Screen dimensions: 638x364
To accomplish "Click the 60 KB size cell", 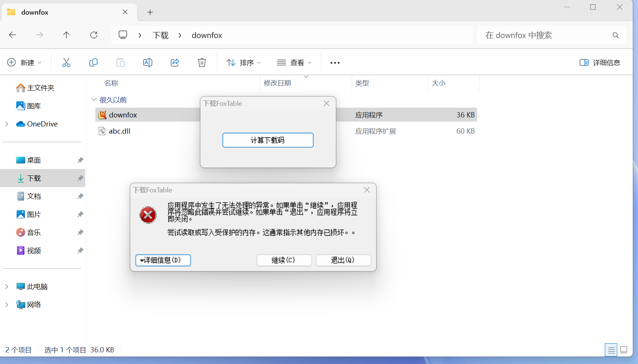I will (x=465, y=131).
